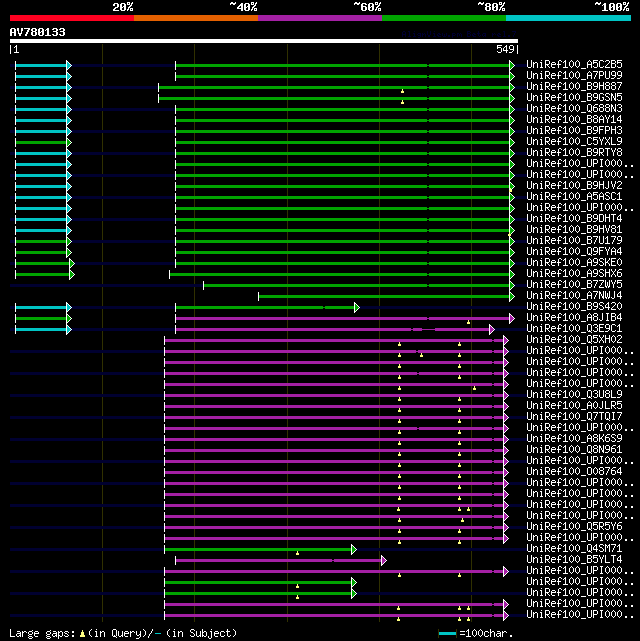The width and height of the screenshot is (640, 641).
Task: Click the purple arrowhead ending the B5YLT4 alignment
Action: click(383, 560)
